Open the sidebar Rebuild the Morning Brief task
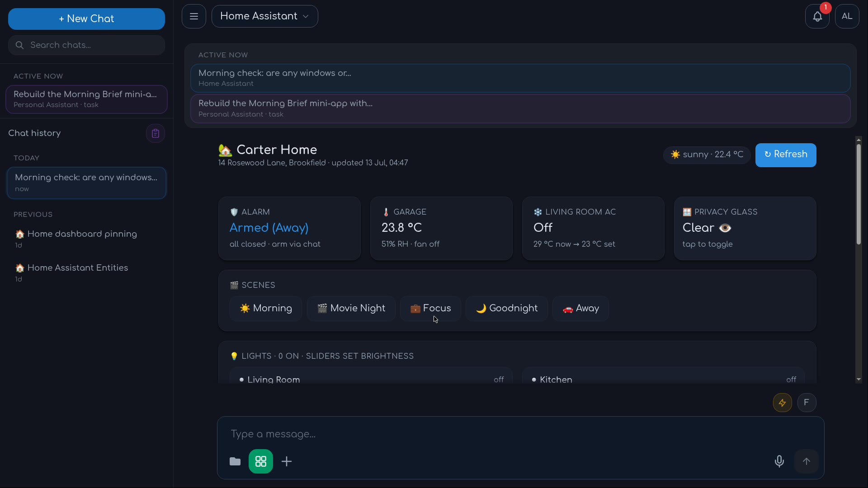868x488 pixels. [86, 99]
